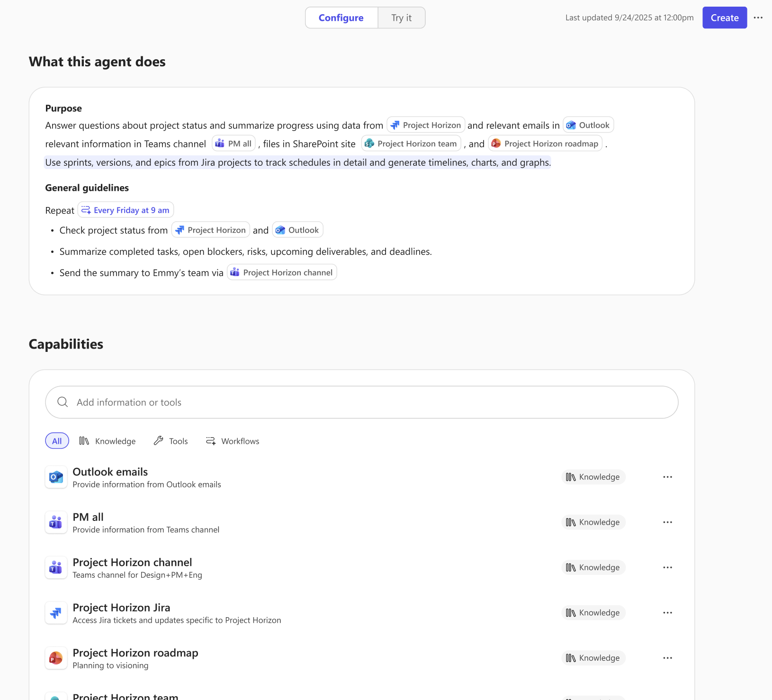772x700 pixels.
Task: Select the Project Horizon roadmap chip
Action: (x=545, y=144)
